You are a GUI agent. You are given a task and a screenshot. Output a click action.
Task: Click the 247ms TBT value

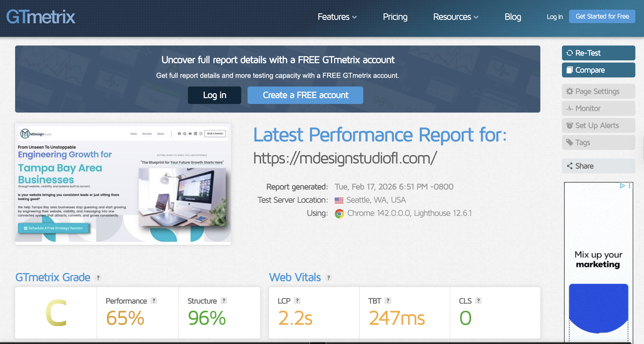pyautogui.click(x=397, y=318)
